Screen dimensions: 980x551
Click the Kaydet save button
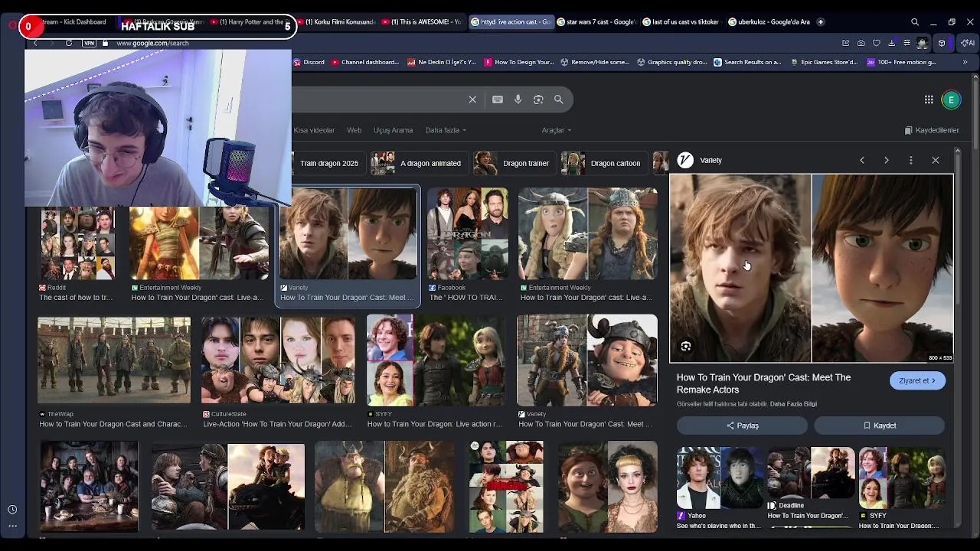[879, 425]
